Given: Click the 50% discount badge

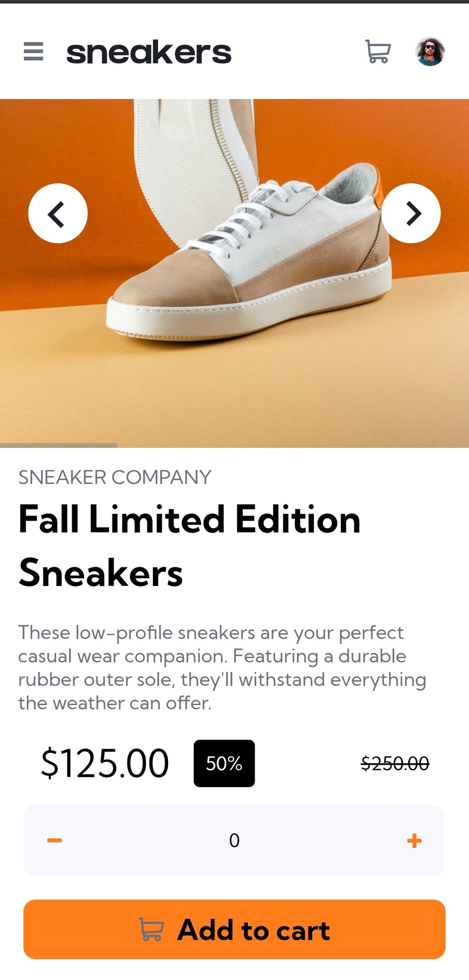Looking at the screenshot, I should (x=224, y=763).
